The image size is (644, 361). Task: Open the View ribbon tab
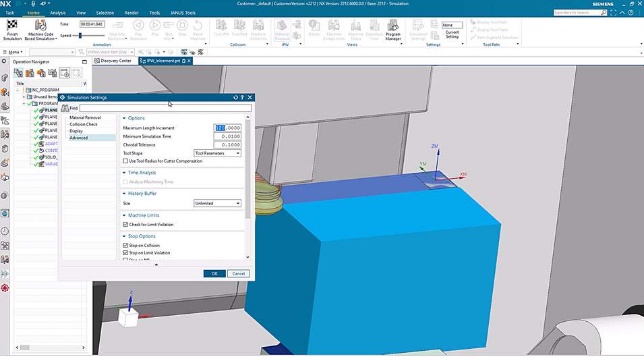pyautogui.click(x=81, y=13)
